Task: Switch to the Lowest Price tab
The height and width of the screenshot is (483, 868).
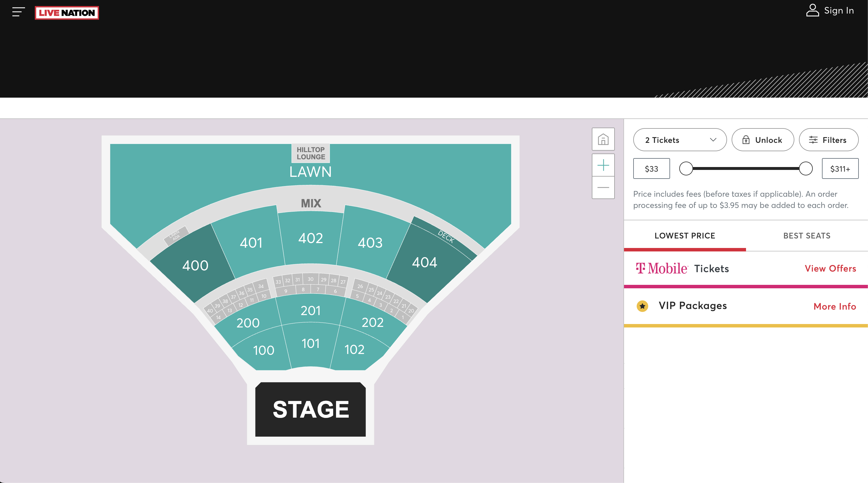Action: (685, 236)
